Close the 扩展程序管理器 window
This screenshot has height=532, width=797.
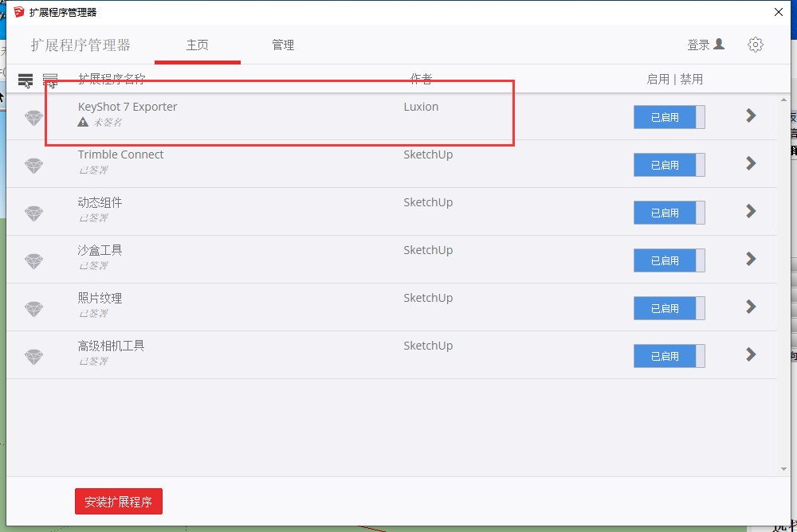tap(778, 12)
